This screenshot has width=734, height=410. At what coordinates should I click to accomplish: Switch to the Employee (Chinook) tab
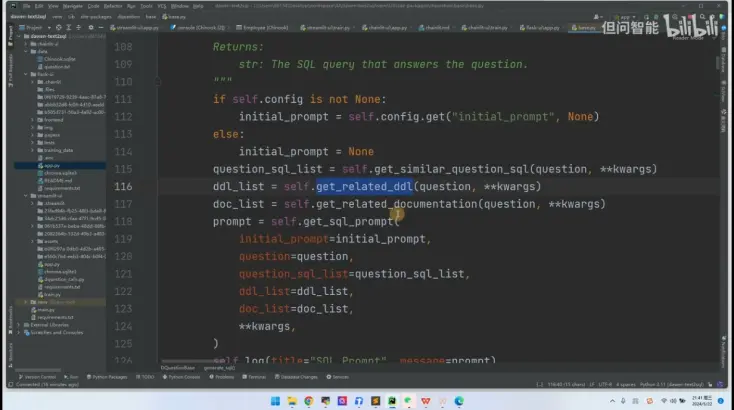tap(262, 28)
